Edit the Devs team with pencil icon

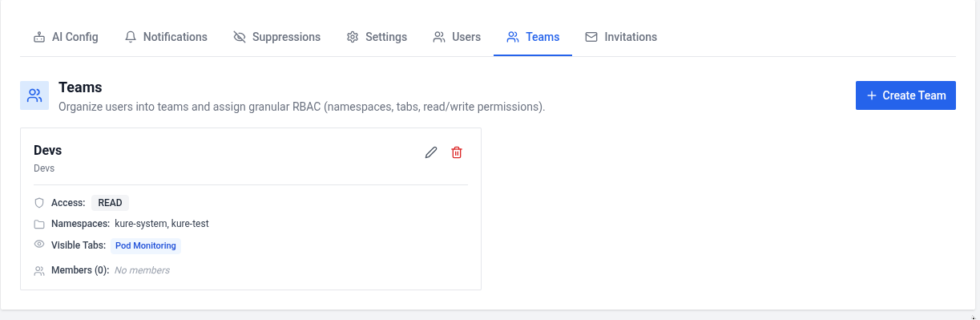[x=431, y=152]
